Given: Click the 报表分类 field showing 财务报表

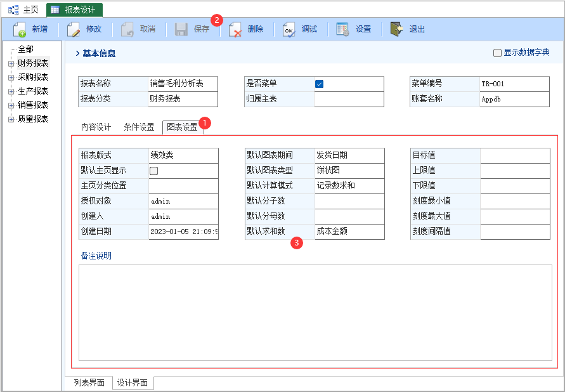Looking at the screenshot, I should pos(183,99).
